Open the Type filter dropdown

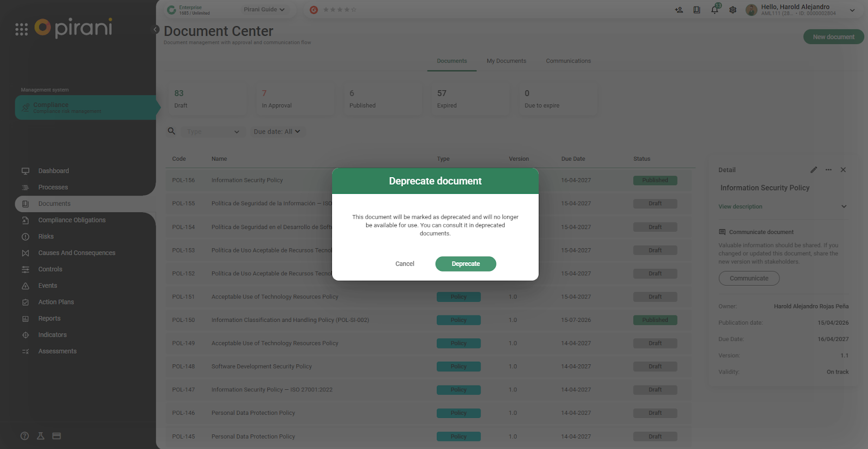[x=213, y=132]
